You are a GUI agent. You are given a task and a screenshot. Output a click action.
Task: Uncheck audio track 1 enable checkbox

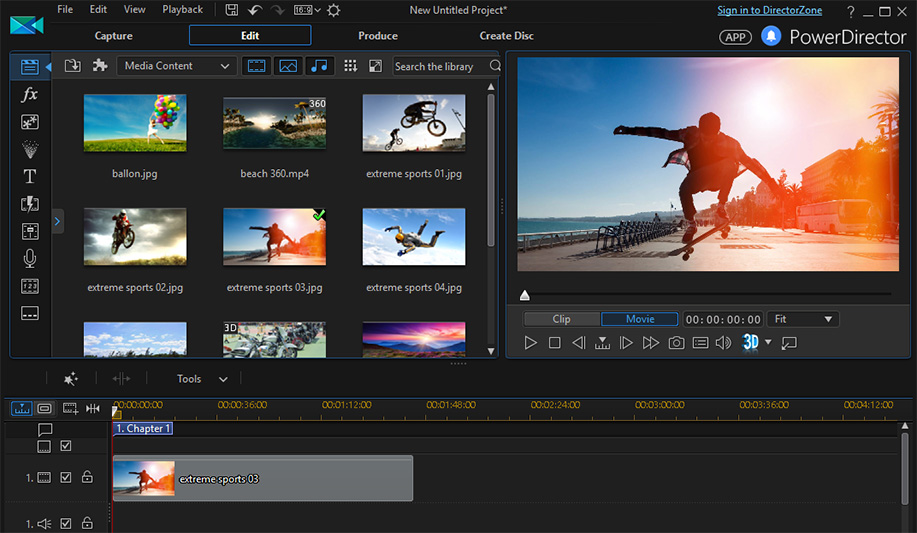tap(66, 523)
